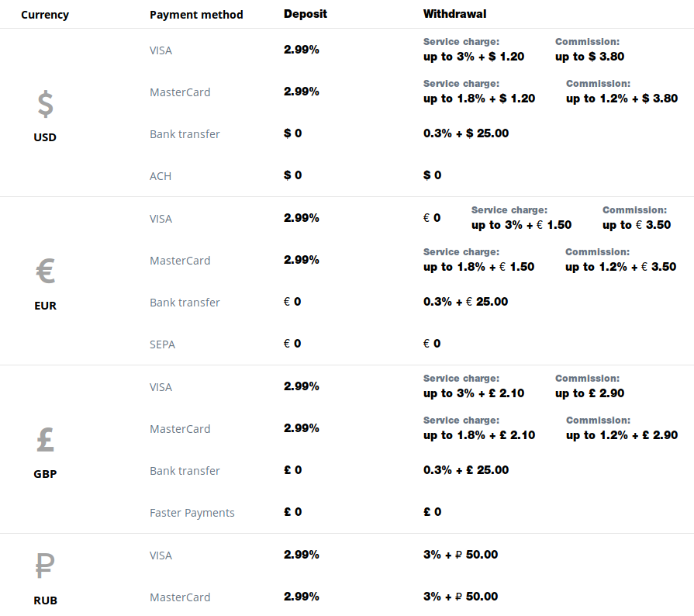Viewport: 694px width, 616px height.
Task: Click RUB MasterCard payment method label
Action: (x=180, y=597)
